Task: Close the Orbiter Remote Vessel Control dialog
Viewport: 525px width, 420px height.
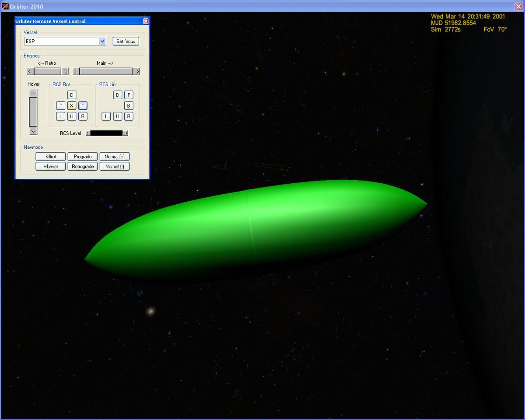Action: [146, 21]
